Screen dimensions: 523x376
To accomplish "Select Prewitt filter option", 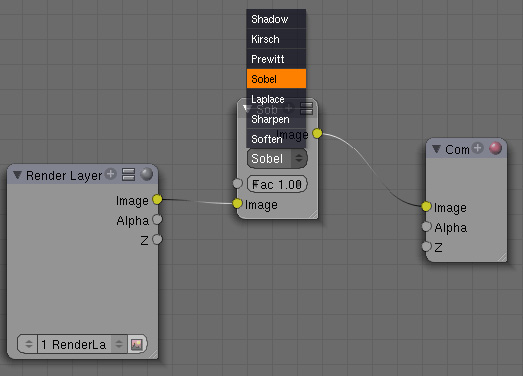I will [276, 59].
